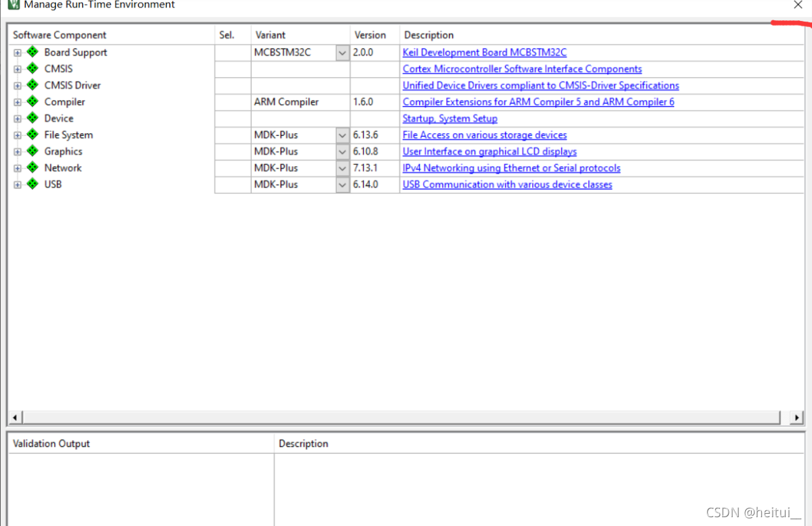Open the IPv4 Networking description link
Image resolution: width=812 pixels, height=526 pixels.
511,168
